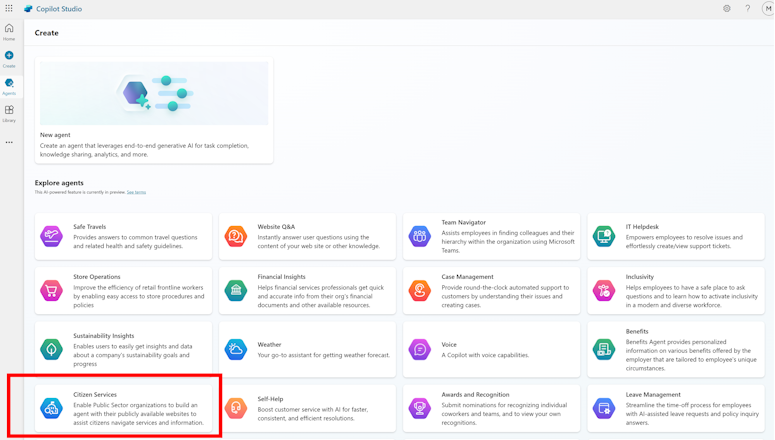
Task: Click the Copilot Studio title text
Action: [59, 9]
